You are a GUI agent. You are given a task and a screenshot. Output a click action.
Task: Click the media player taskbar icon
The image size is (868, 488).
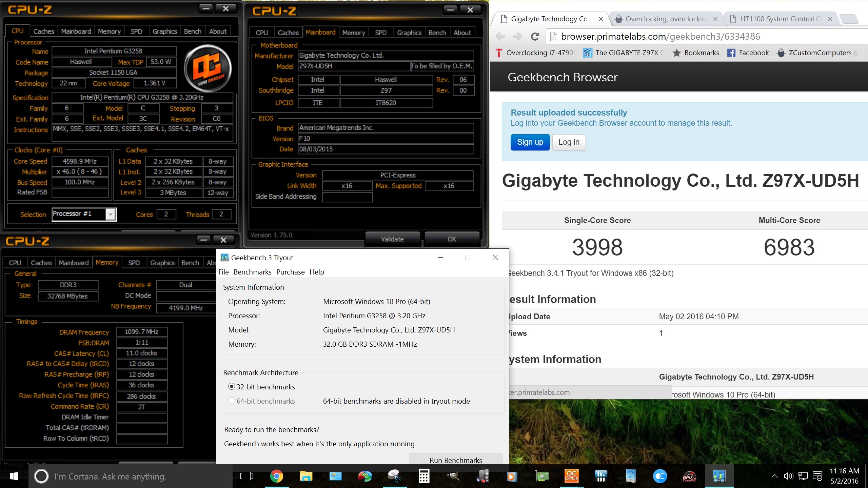pos(512,476)
